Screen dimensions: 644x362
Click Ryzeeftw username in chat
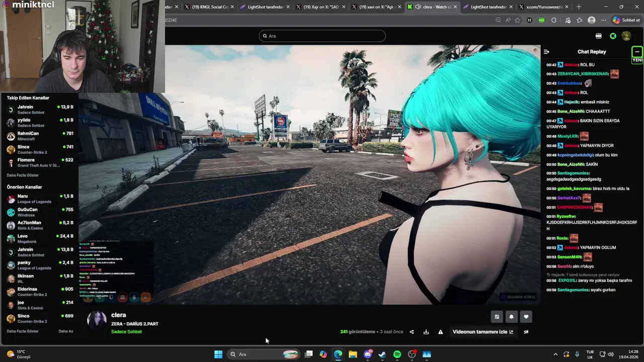566,216
